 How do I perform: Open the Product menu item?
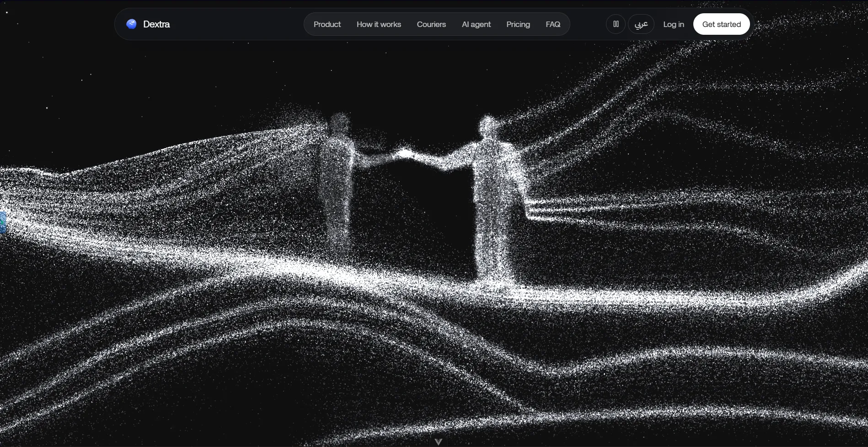327,24
